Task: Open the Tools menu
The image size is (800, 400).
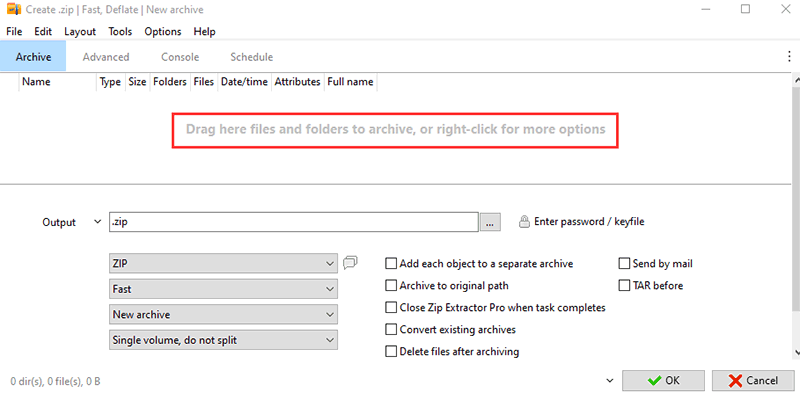Action: point(120,31)
